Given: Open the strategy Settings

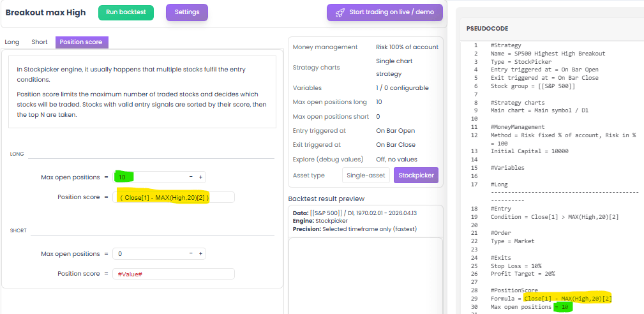Looking at the screenshot, I should [x=187, y=12].
